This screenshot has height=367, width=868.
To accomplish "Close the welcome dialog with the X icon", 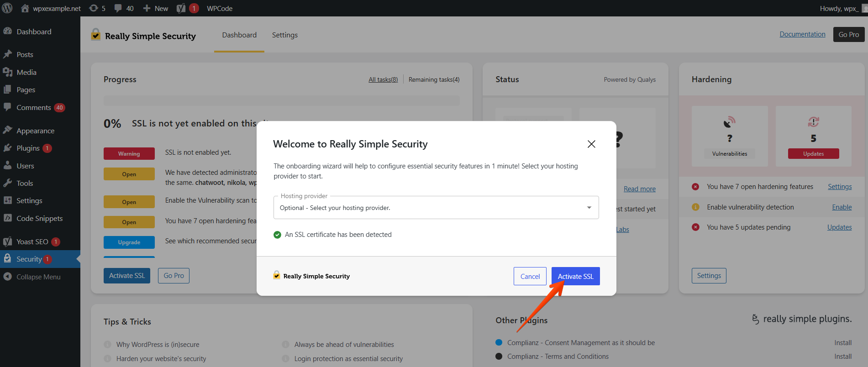I will point(591,144).
